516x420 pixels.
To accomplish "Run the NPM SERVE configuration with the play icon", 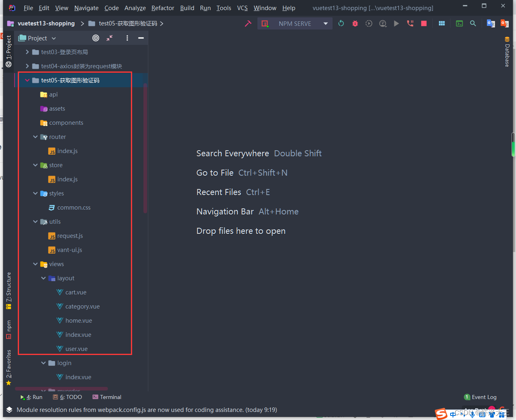I will click(396, 23).
